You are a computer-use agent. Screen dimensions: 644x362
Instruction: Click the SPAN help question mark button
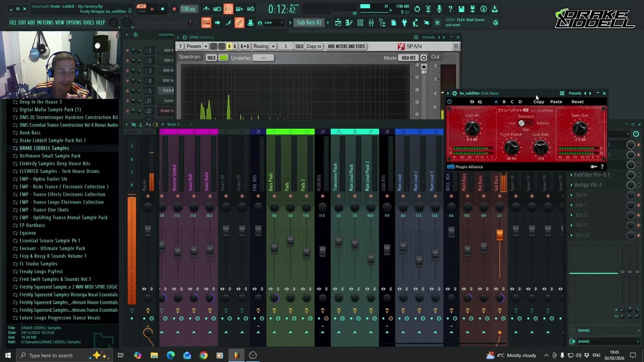(180, 46)
